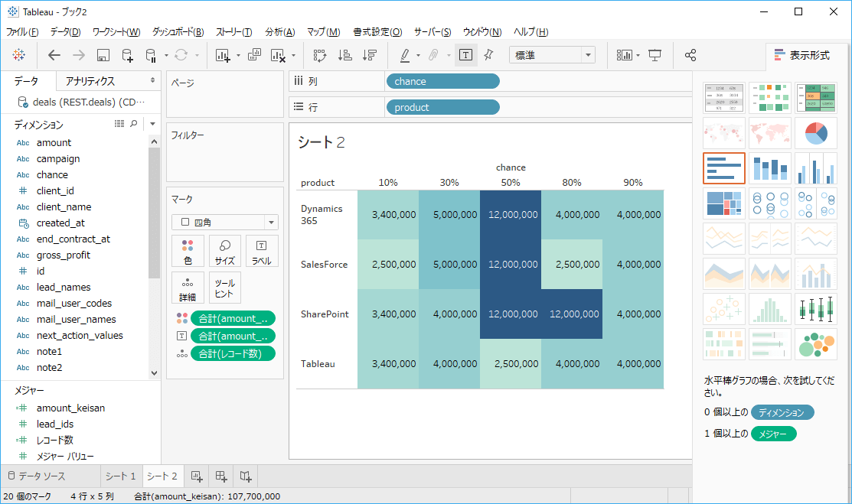852x504 pixels.
Task: Select the packed bubbles thumbnail in Show Me
Action: pos(815,345)
